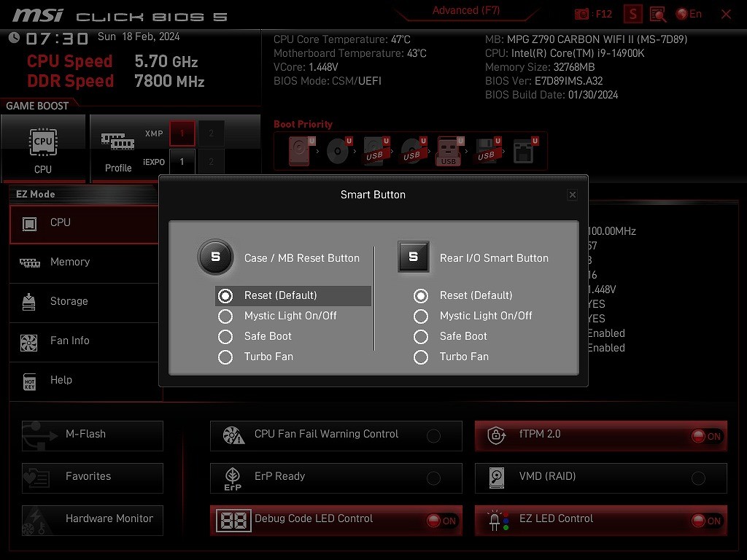Click the Debug Code LED 88 icon
747x560 pixels.
233,521
